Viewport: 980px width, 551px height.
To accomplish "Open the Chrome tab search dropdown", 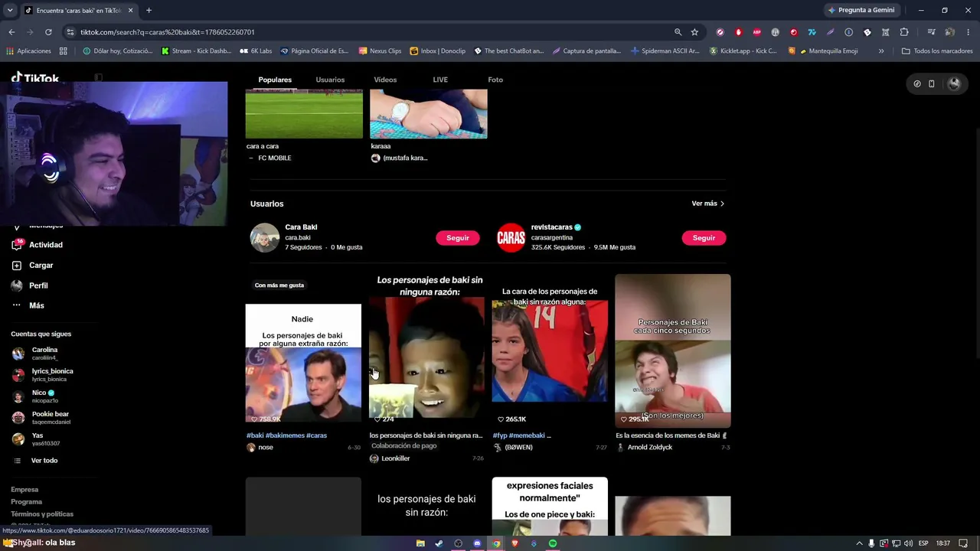I will coord(10,11).
